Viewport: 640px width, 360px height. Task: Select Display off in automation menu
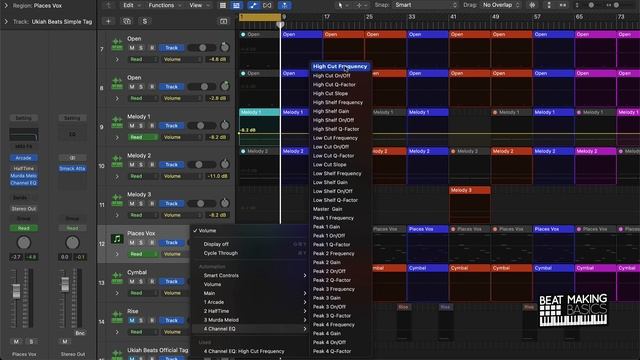click(x=216, y=244)
